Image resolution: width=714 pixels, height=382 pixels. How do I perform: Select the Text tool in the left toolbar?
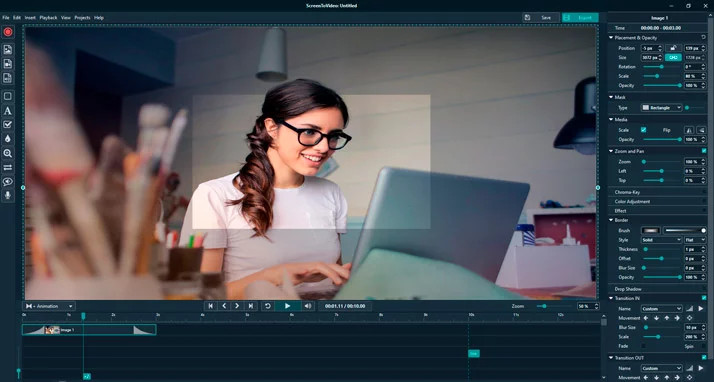7,111
